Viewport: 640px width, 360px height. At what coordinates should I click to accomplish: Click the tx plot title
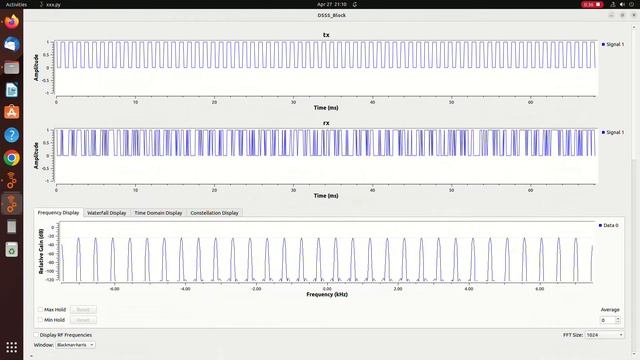[x=326, y=35]
